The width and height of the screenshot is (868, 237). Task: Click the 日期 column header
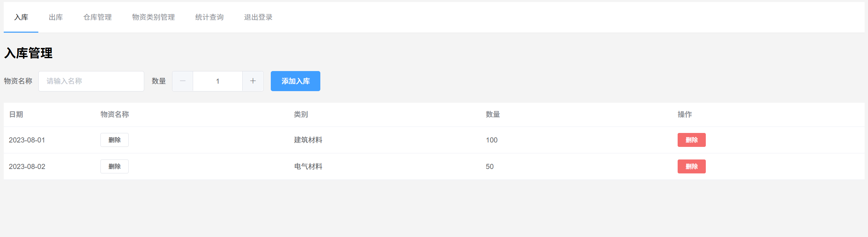click(x=16, y=115)
